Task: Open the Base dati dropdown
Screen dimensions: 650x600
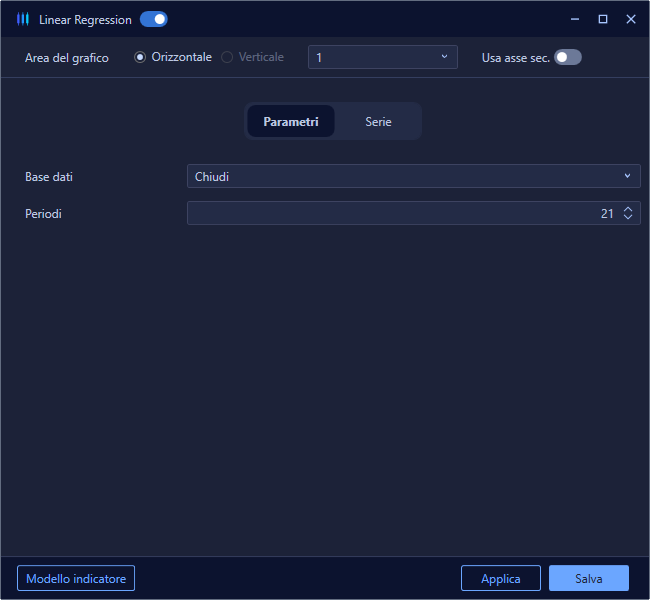Action: [414, 176]
